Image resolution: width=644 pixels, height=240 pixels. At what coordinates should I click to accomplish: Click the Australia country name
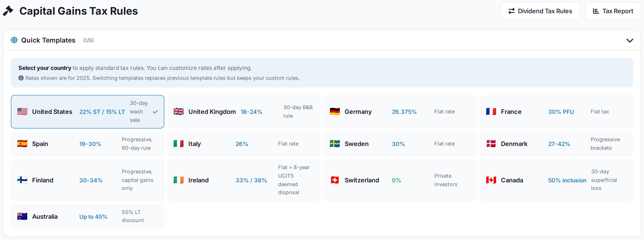[45, 216]
